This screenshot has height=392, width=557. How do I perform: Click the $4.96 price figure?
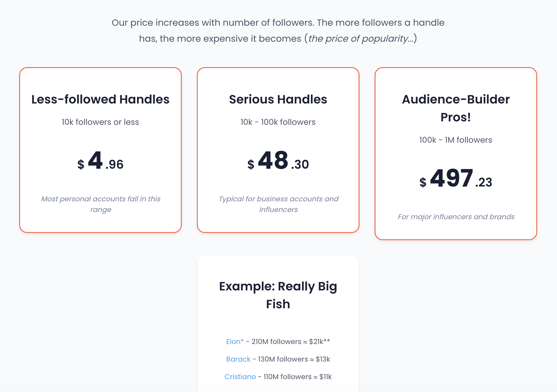point(100,161)
